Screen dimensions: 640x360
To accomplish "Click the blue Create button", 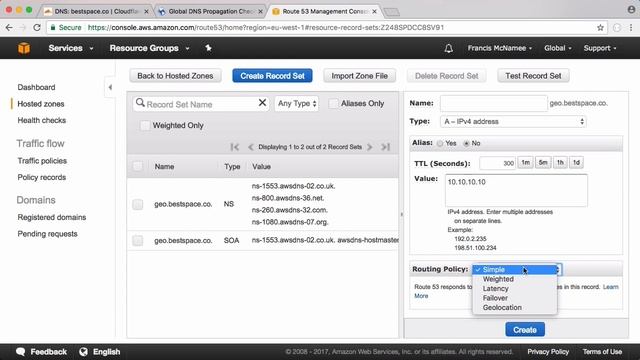I will (525, 330).
